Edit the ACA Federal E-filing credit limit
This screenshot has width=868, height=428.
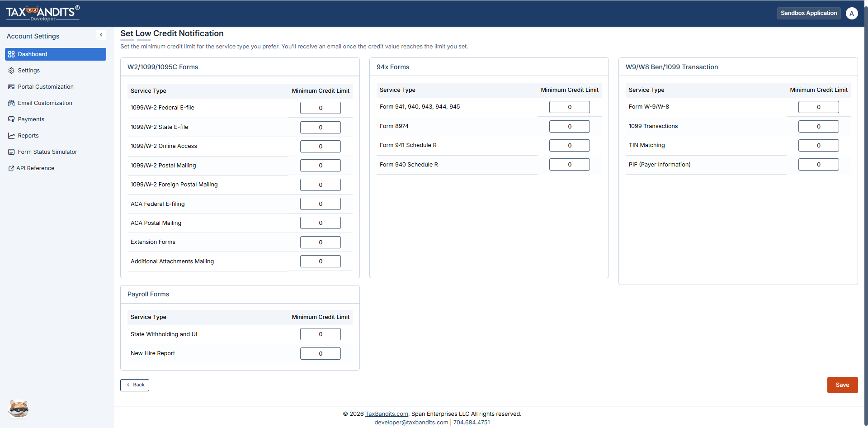click(x=321, y=204)
